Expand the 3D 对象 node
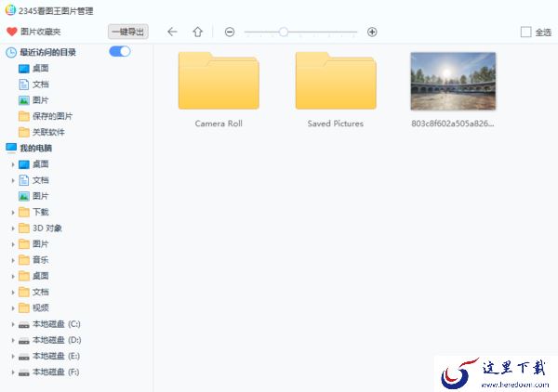 (x=13, y=229)
